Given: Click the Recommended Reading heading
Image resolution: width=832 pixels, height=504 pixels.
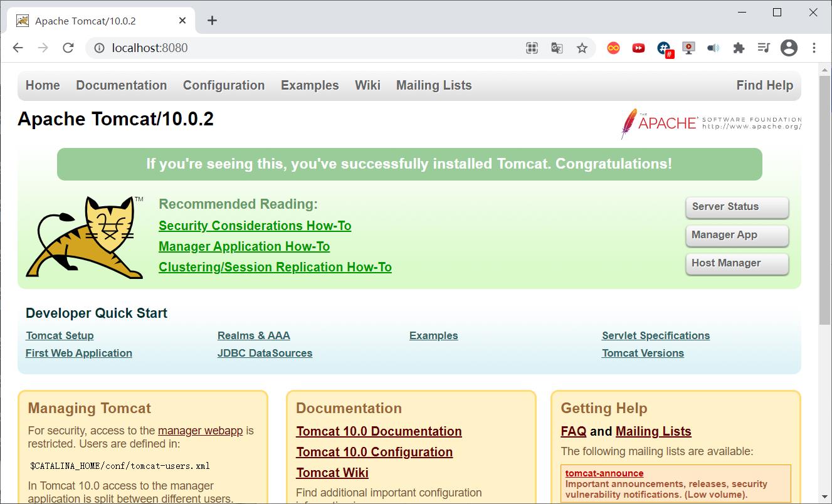Looking at the screenshot, I should [x=238, y=204].
